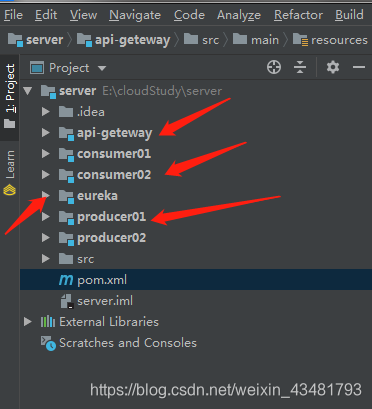Select the server.iml file label
372x409 pixels.
[105, 301]
